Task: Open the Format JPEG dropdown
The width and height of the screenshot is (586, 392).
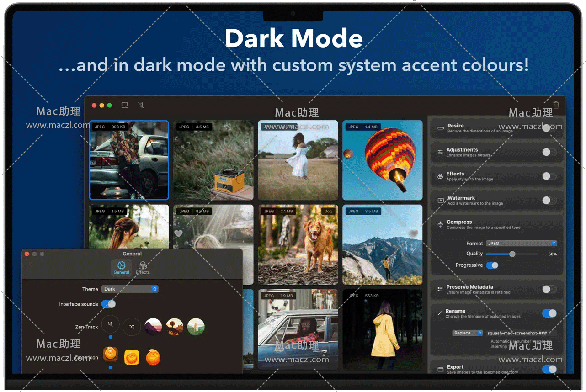Action: [x=522, y=244]
